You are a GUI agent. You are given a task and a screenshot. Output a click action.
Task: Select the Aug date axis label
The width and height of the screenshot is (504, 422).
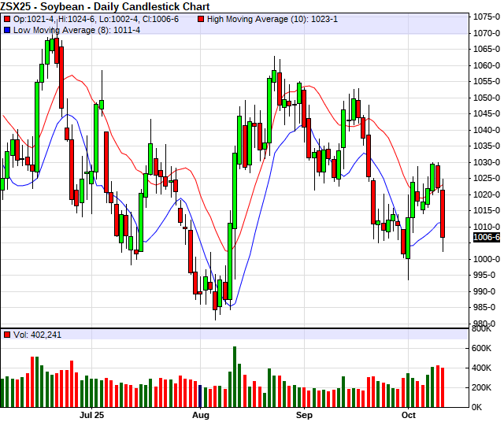tap(201, 414)
